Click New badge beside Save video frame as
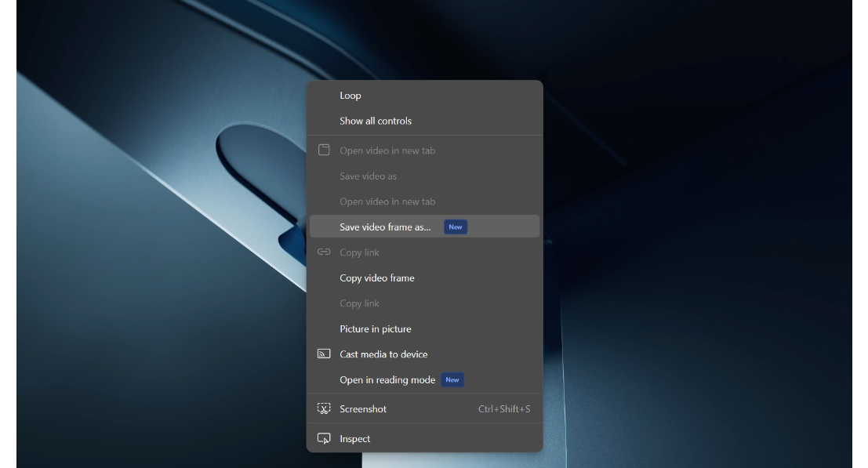 456,227
